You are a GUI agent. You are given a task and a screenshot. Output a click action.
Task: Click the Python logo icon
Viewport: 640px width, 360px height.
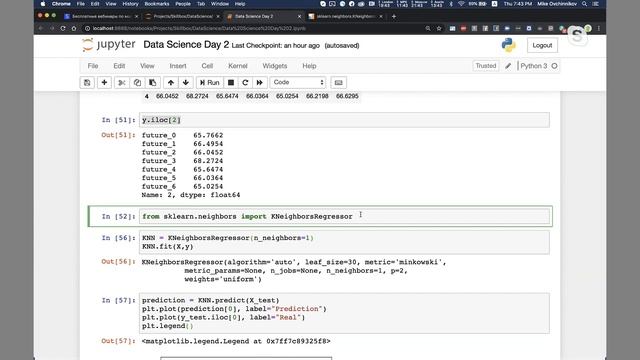(x=509, y=45)
